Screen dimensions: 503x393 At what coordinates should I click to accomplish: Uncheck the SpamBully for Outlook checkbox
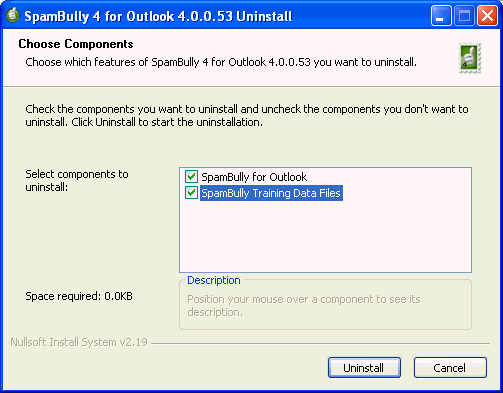coord(191,176)
